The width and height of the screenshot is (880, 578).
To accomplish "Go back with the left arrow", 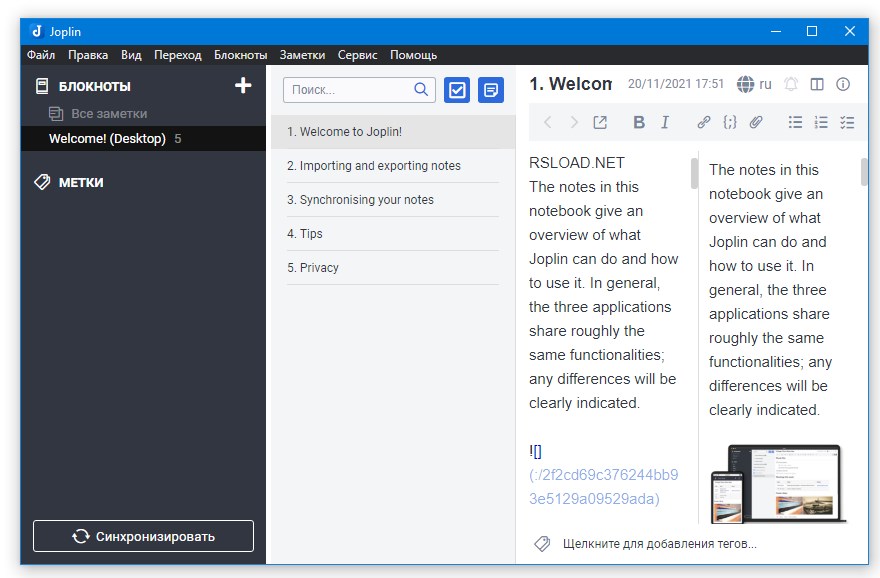I will click(548, 122).
